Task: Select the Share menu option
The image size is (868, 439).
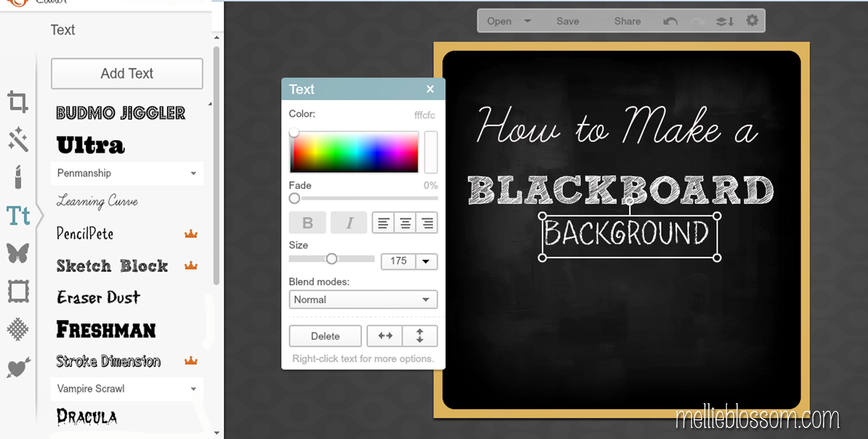Action: 627,21
